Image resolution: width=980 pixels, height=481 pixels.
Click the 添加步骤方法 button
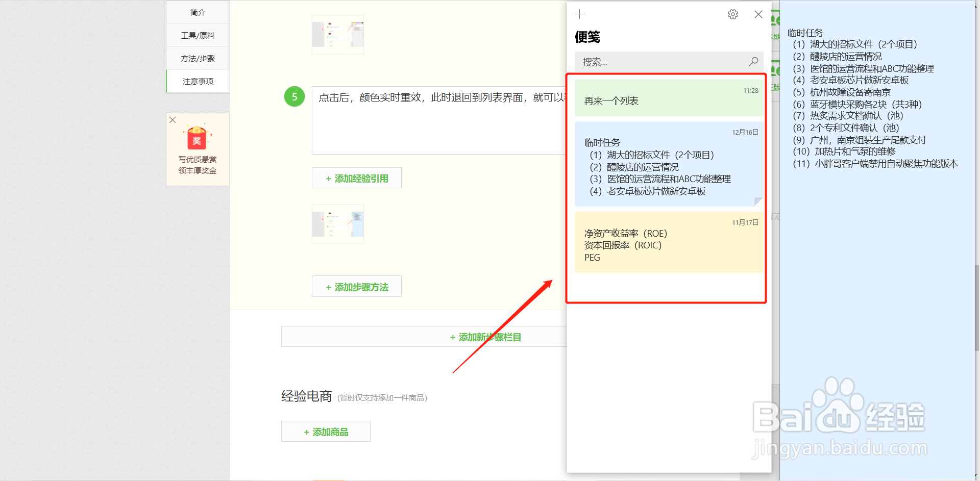[x=356, y=286]
